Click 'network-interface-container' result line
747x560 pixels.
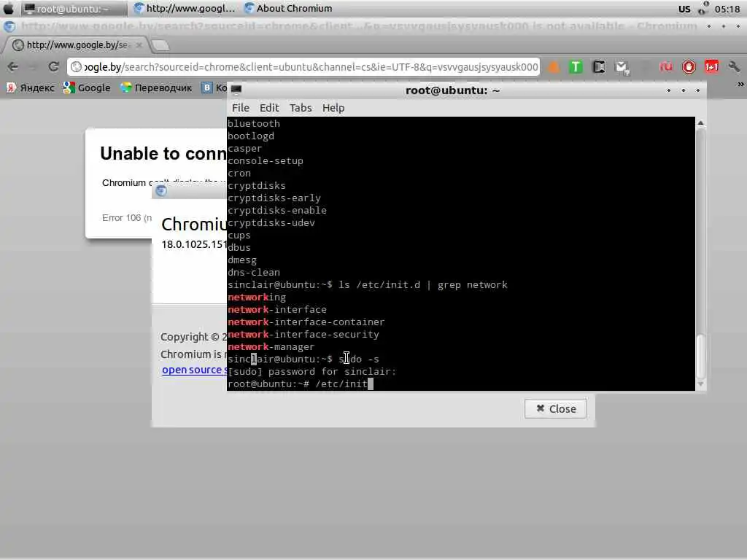coord(306,322)
